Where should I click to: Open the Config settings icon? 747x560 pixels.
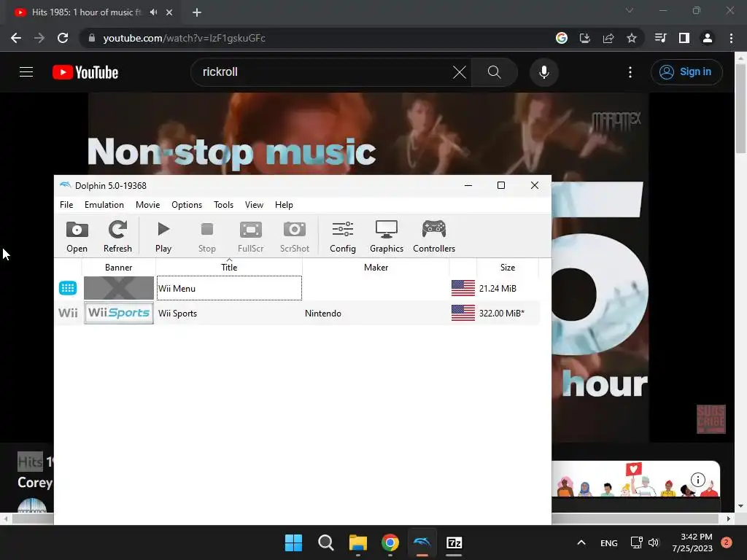343,237
